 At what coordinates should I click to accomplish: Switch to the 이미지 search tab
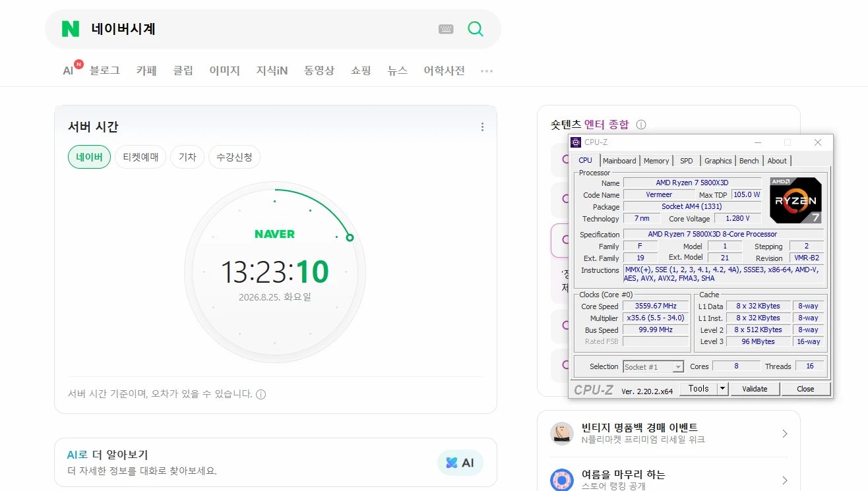[x=225, y=71]
